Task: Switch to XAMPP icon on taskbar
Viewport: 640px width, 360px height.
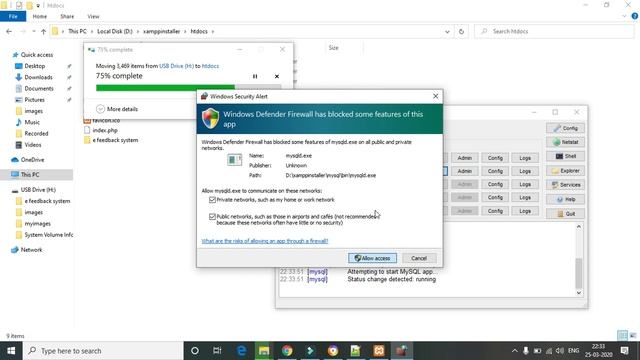Action: pyautogui.click(x=379, y=351)
